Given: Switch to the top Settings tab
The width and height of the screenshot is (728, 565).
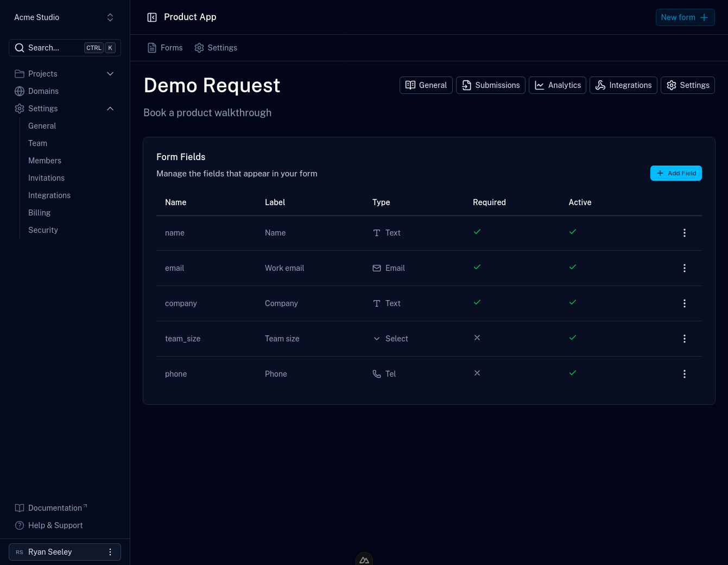Looking at the screenshot, I should pos(216,48).
